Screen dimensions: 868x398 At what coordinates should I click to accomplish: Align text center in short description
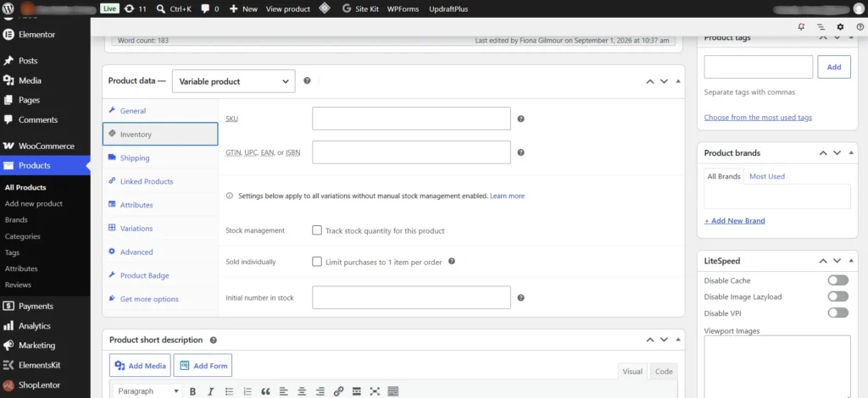302,391
